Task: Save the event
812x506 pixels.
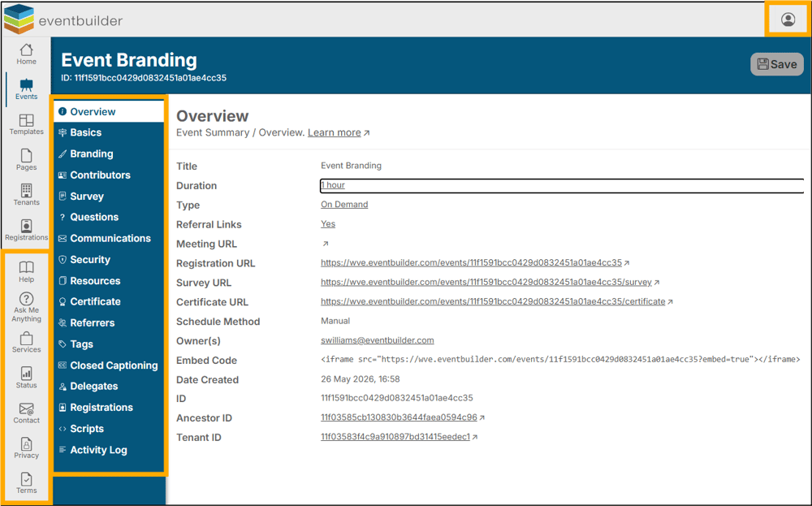Action: 777,64
